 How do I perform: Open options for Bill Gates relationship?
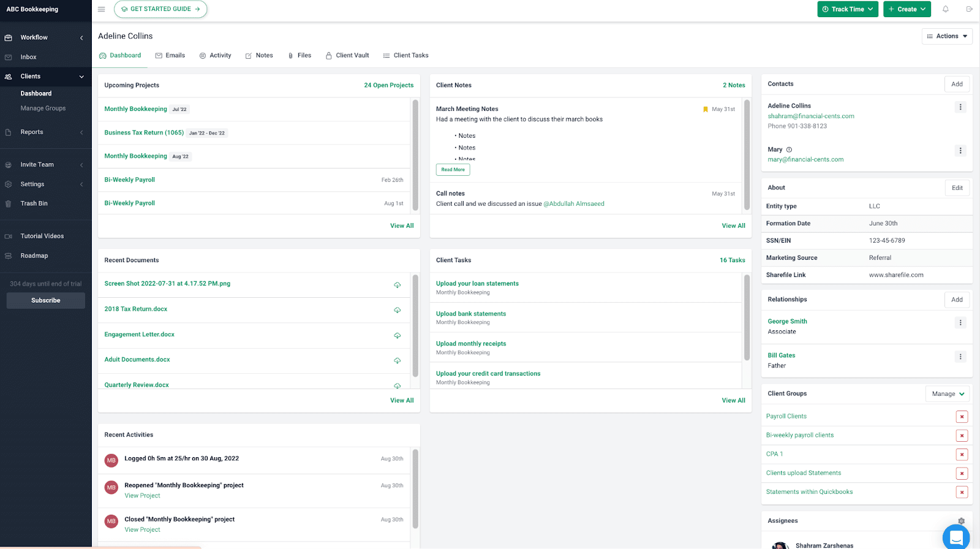coord(960,357)
